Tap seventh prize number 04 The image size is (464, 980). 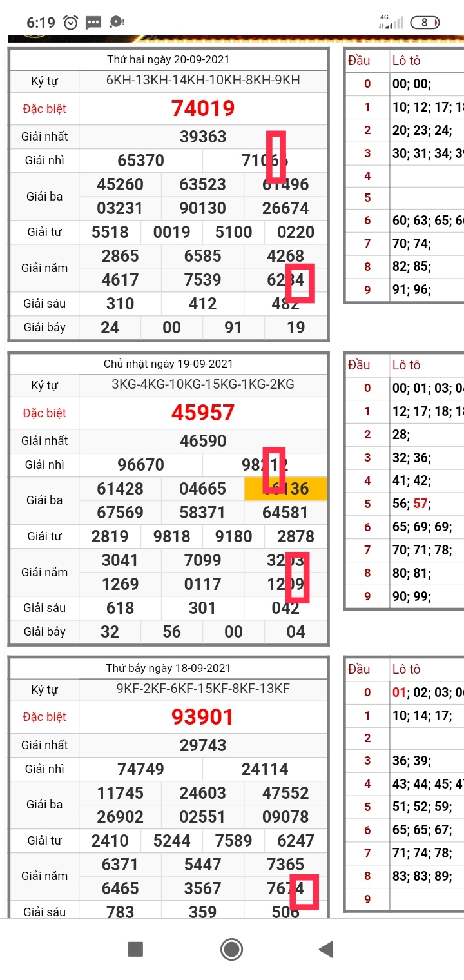[296, 632]
